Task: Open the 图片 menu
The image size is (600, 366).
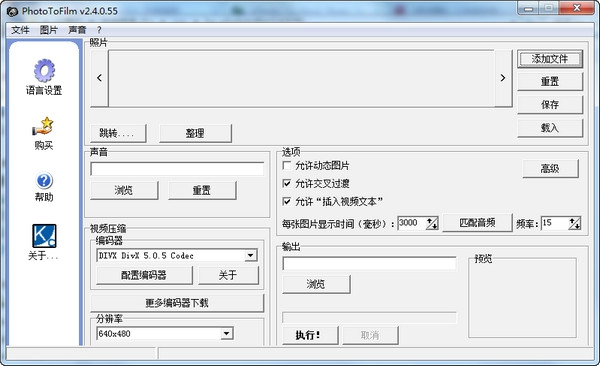Action: 49,30
